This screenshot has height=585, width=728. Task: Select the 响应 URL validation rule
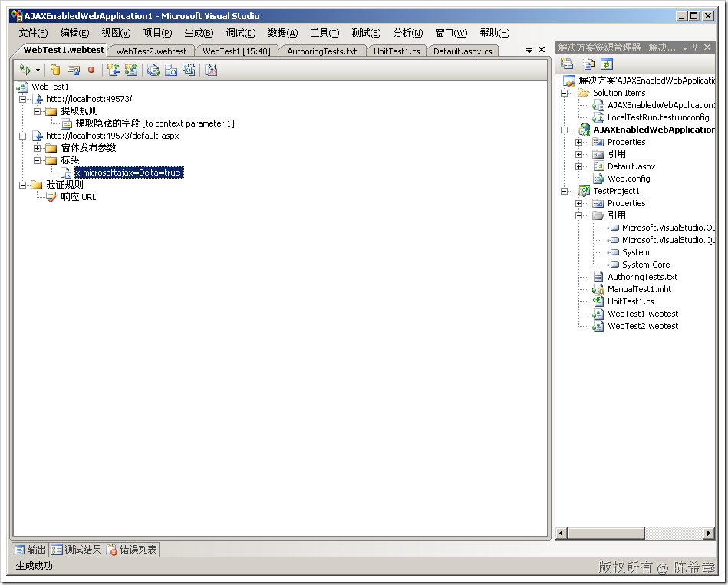tap(78, 197)
